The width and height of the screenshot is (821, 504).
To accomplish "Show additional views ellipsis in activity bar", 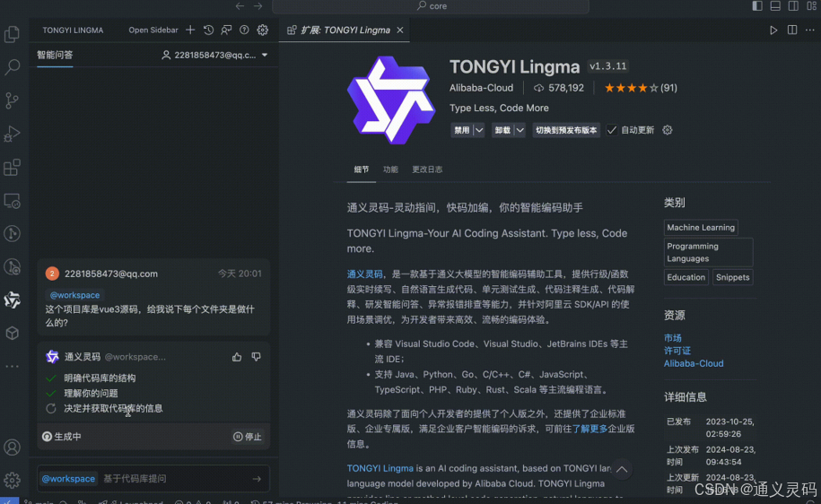I will point(12,367).
